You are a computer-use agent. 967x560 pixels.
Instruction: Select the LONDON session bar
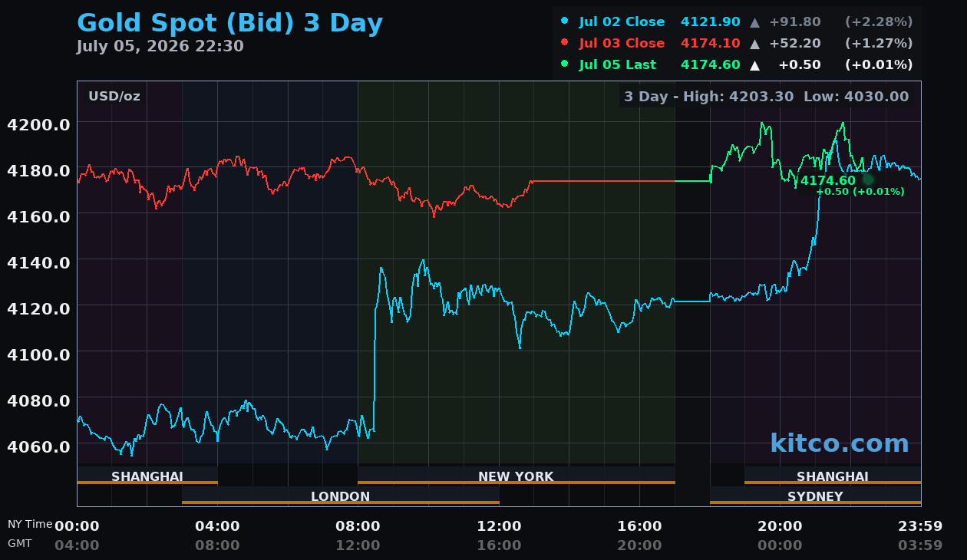341,496
